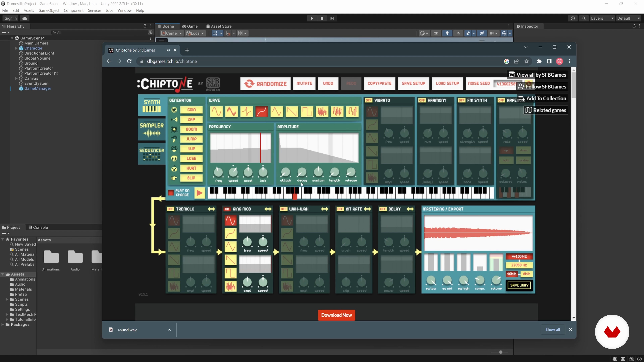Viewport: 644px width, 362px height.
Task: Expand the Packages folder in Project
Action: 3,324
